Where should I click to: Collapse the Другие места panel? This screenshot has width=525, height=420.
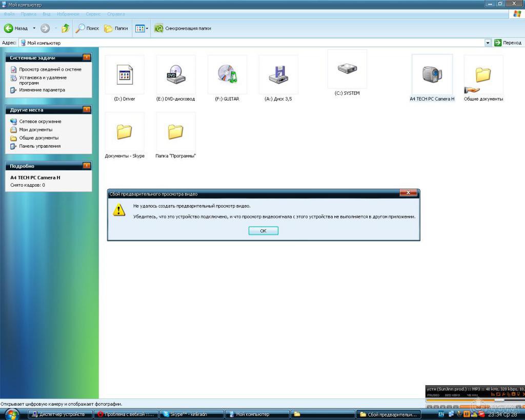[87, 110]
